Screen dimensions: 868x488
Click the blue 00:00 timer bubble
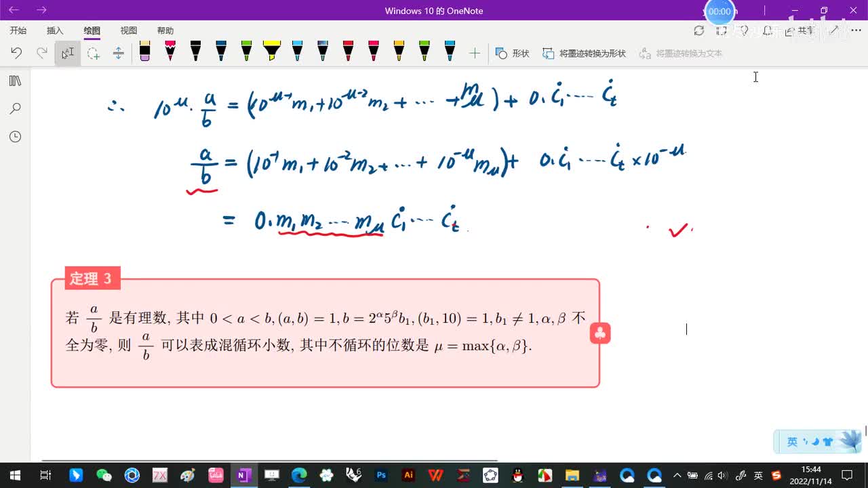[719, 12]
